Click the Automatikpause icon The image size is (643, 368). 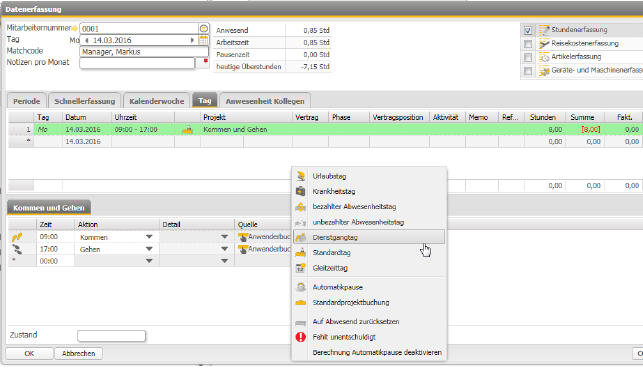(301, 287)
